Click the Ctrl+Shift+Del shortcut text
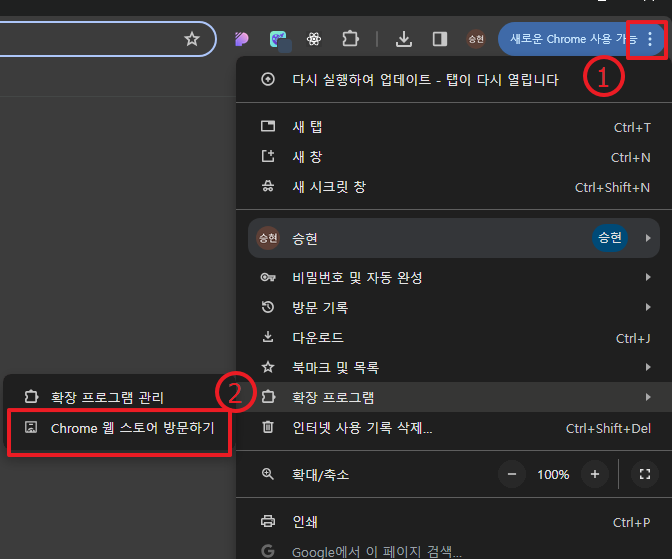Image resolution: width=672 pixels, height=559 pixels. [608, 428]
